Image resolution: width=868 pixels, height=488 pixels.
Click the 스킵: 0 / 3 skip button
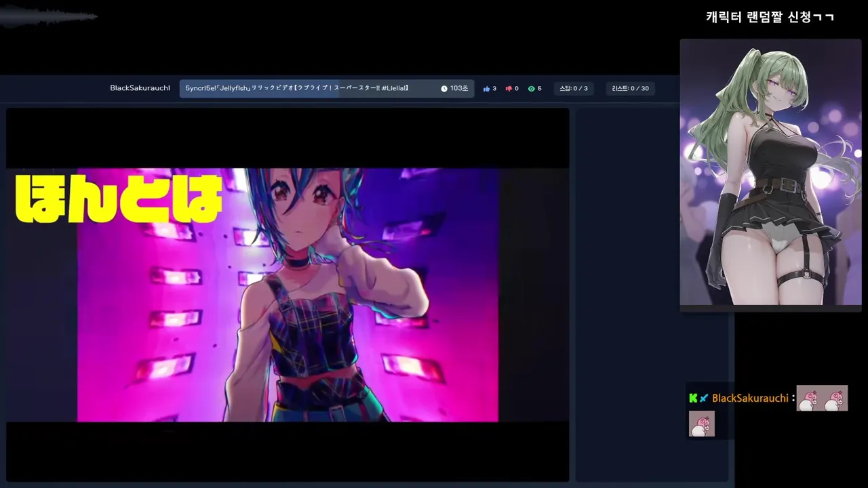[574, 89]
